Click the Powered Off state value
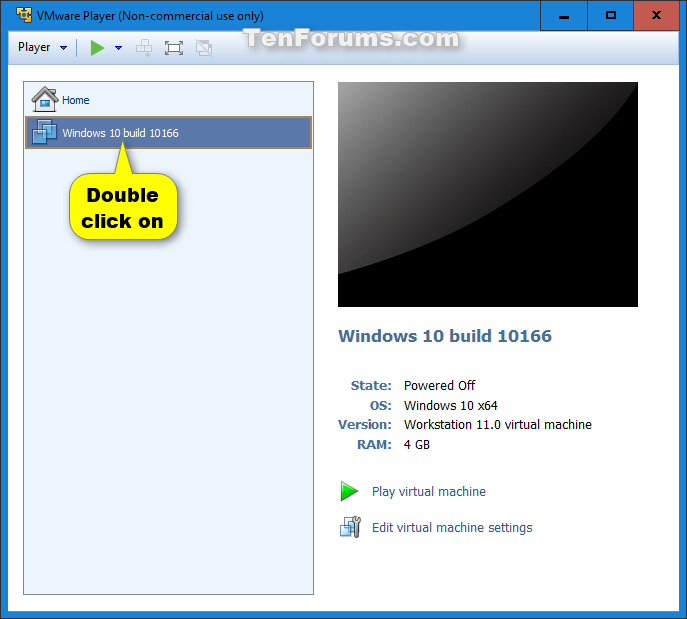Screen dimensions: 687x619 point(439,386)
